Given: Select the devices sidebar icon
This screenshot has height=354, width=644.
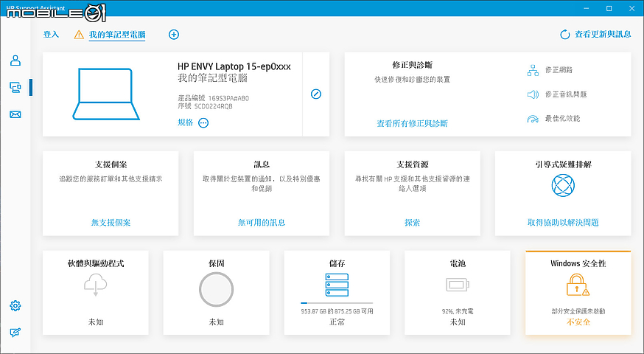Looking at the screenshot, I should (15, 87).
